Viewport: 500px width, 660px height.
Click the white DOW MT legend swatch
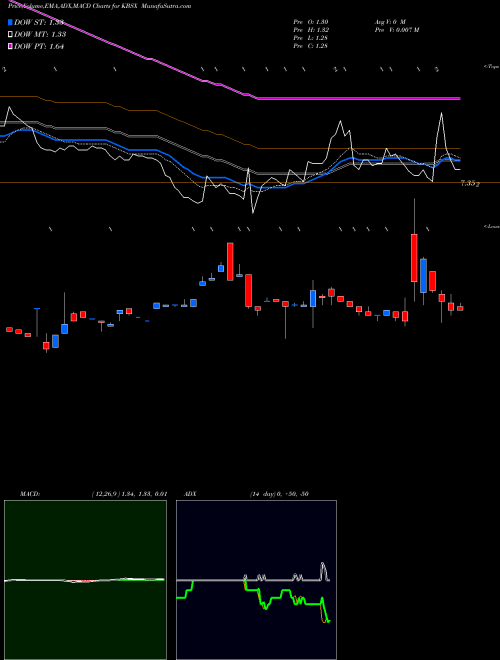[10, 35]
